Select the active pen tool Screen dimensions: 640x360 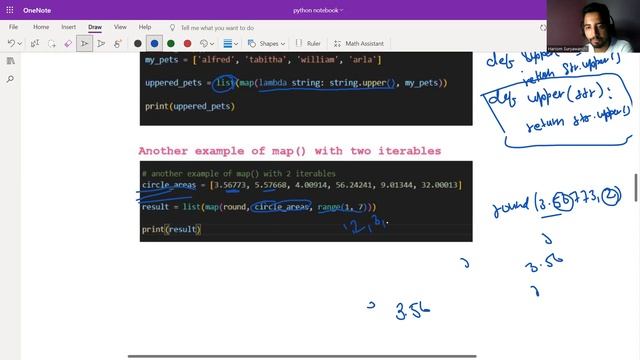(x=84, y=43)
